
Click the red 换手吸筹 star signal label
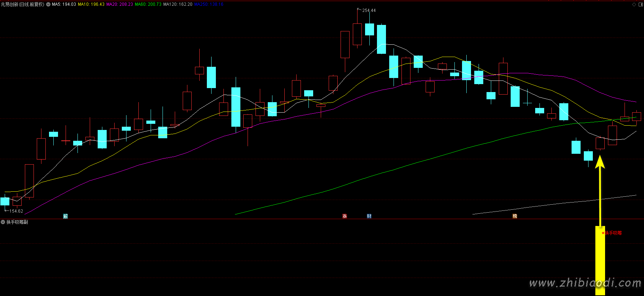click(612, 233)
